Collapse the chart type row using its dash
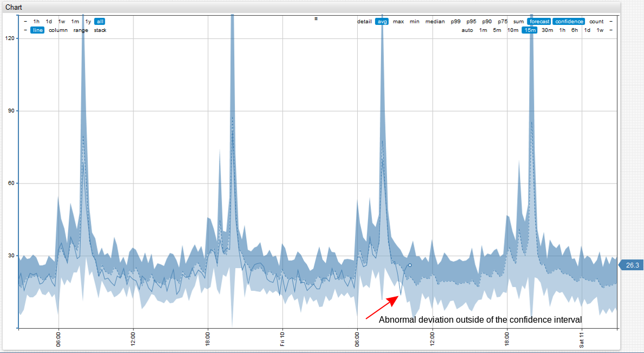 point(25,30)
